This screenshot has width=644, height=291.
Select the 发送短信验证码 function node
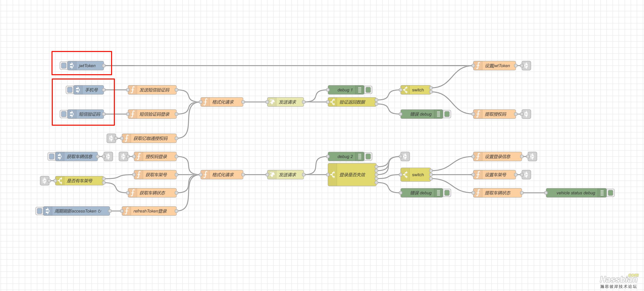[152, 90]
